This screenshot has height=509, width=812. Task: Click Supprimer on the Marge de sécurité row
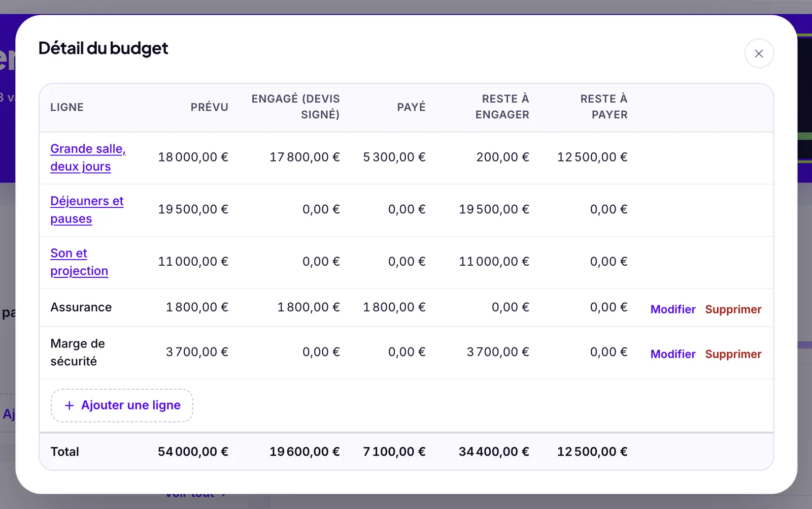pos(733,354)
